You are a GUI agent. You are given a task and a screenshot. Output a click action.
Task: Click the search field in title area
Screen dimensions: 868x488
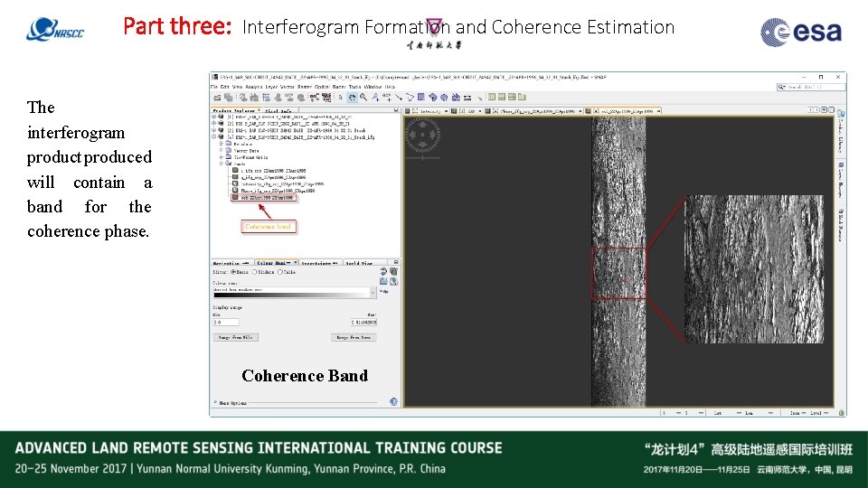pos(811,87)
